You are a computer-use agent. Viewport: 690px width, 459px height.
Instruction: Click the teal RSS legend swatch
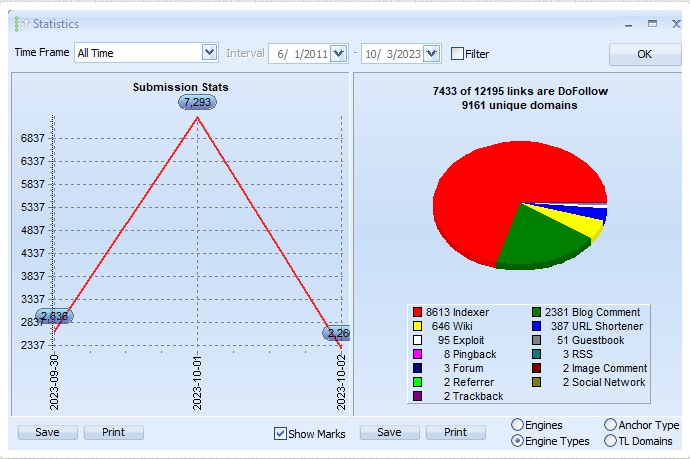[536, 354]
